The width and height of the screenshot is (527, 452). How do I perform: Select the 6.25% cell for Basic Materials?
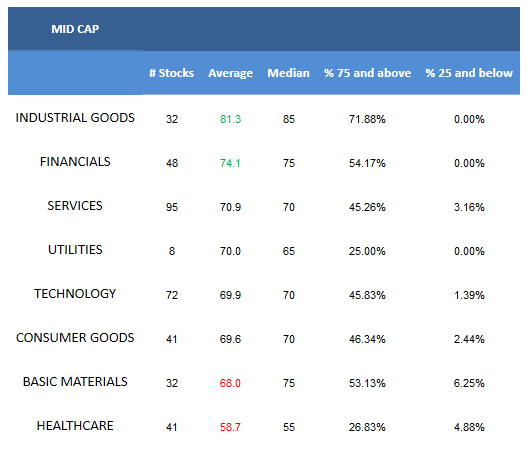click(469, 383)
